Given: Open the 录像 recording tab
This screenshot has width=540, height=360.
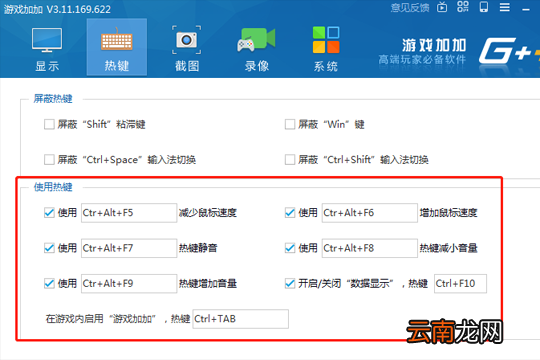Looking at the screenshot, I should [257, 49].
